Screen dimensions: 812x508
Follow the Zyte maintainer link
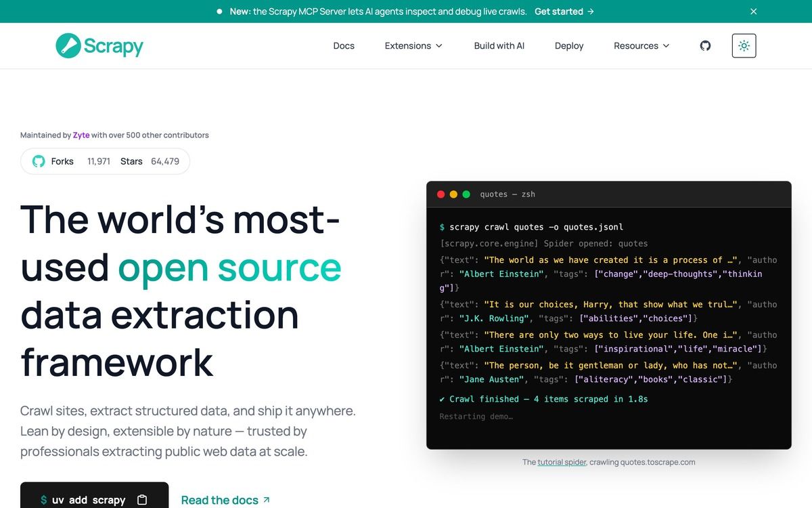(81, 135)
